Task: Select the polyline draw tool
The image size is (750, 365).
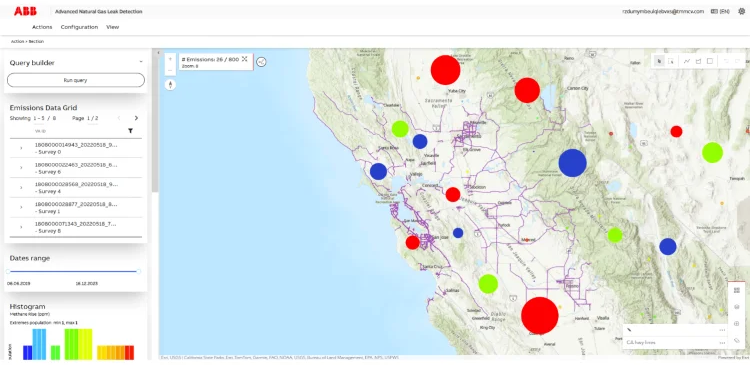Action: click(x=687, y=61)
